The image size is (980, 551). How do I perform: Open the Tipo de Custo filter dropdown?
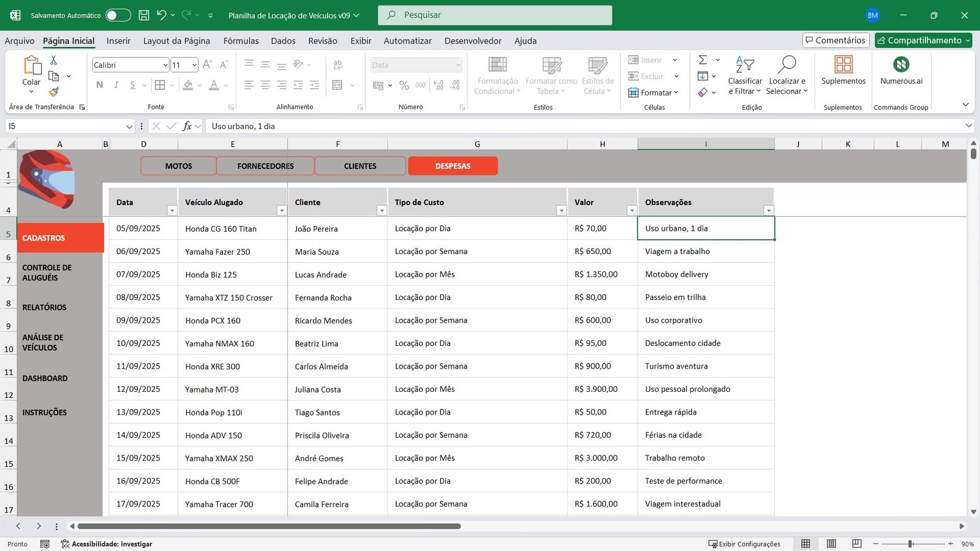pos(561,211)
